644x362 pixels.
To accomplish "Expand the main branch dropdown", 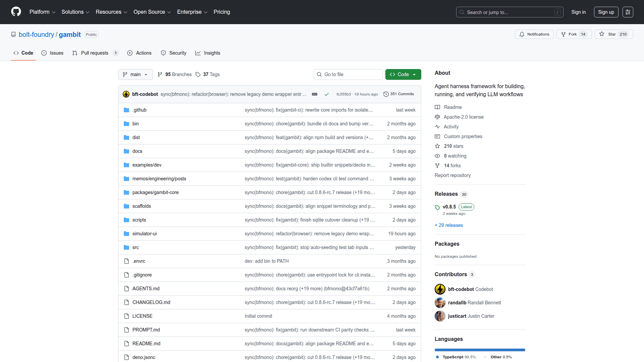I will click(x=135, y=74).
